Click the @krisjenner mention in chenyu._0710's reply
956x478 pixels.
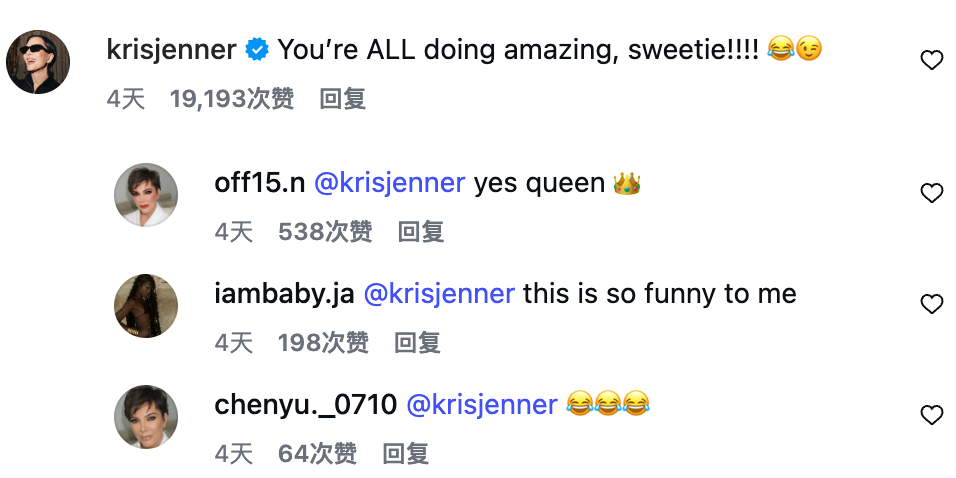coord(481,405)
